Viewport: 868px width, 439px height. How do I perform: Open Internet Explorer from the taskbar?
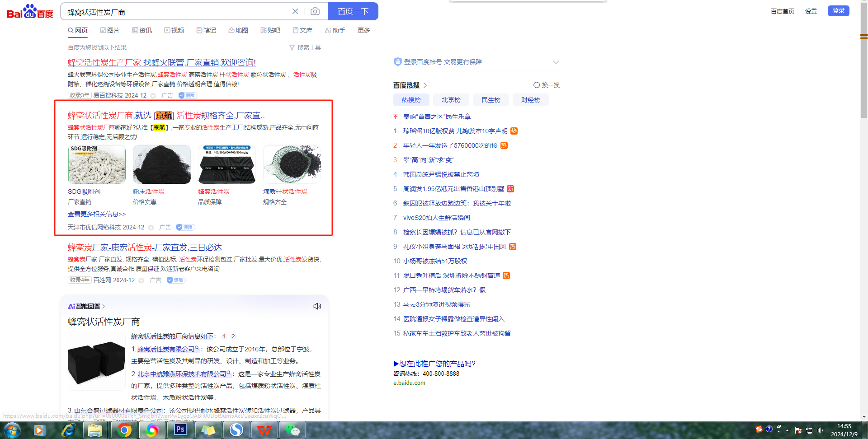[68, 430]
